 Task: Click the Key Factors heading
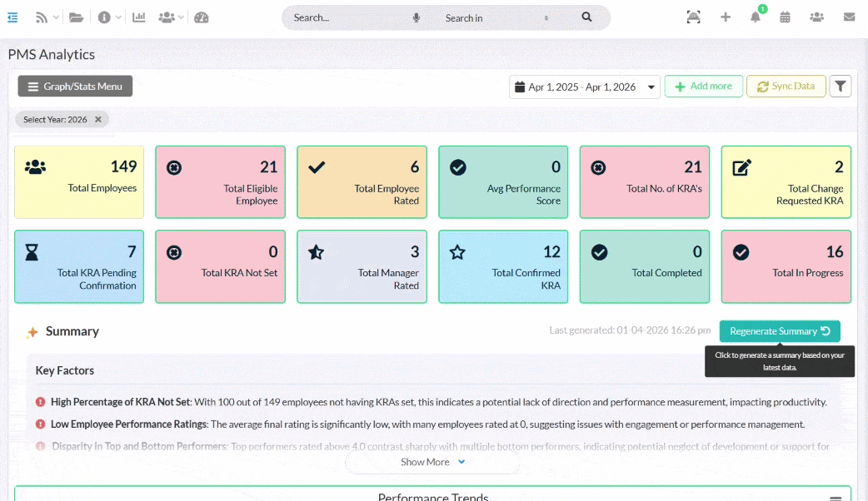pyautogui.click(x=65, y=370)
